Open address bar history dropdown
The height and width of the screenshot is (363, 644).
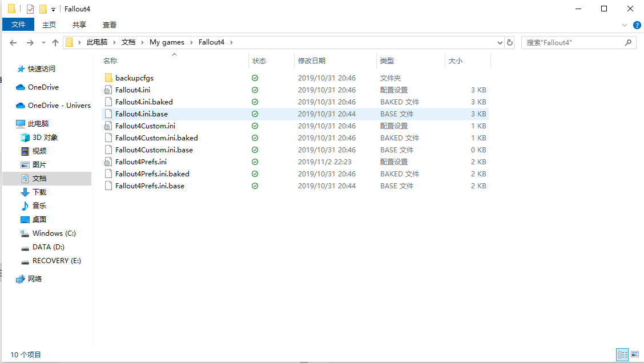(500, 42)
